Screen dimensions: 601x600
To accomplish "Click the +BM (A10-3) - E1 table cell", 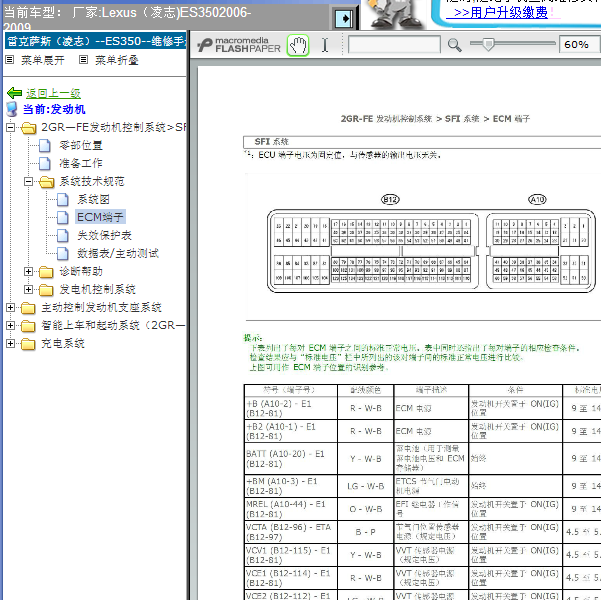I will pos(291,486).
